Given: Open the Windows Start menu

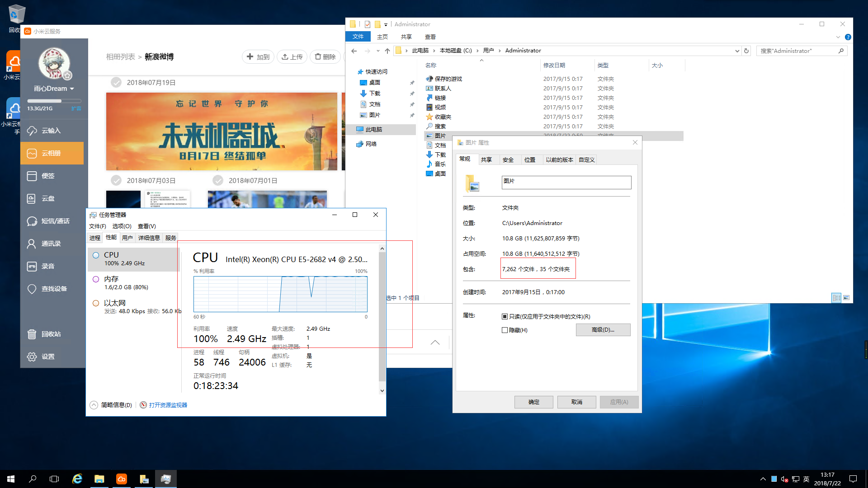Looking at the screenshot, I should (11, 479).
